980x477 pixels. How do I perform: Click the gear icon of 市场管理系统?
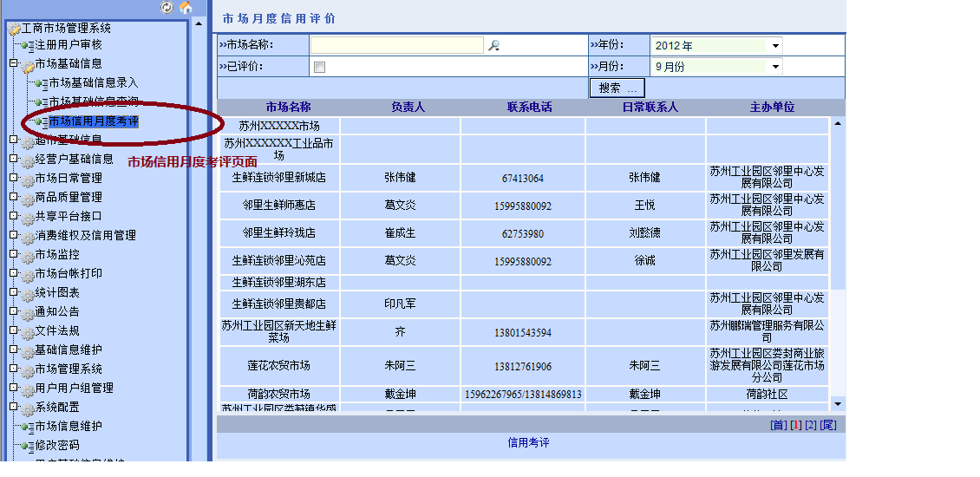(28, 370)
